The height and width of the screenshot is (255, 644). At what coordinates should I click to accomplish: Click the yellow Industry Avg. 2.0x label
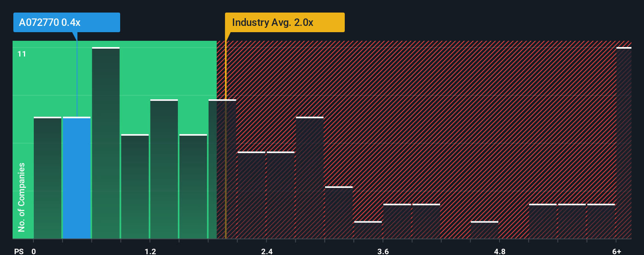285,22
